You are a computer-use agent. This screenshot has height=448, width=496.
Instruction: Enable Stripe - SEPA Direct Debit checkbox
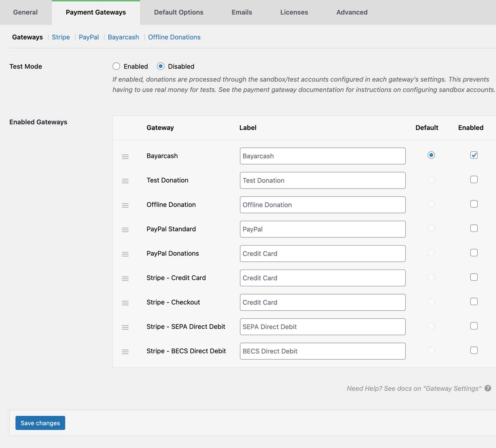coord(474,326)
